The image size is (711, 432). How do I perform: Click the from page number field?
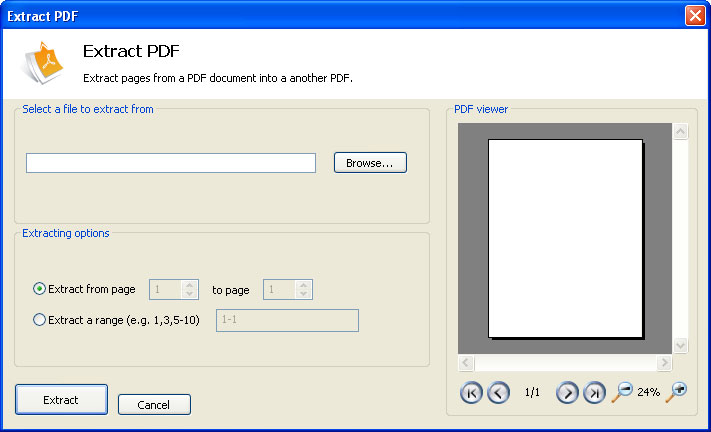click(166, 289)
